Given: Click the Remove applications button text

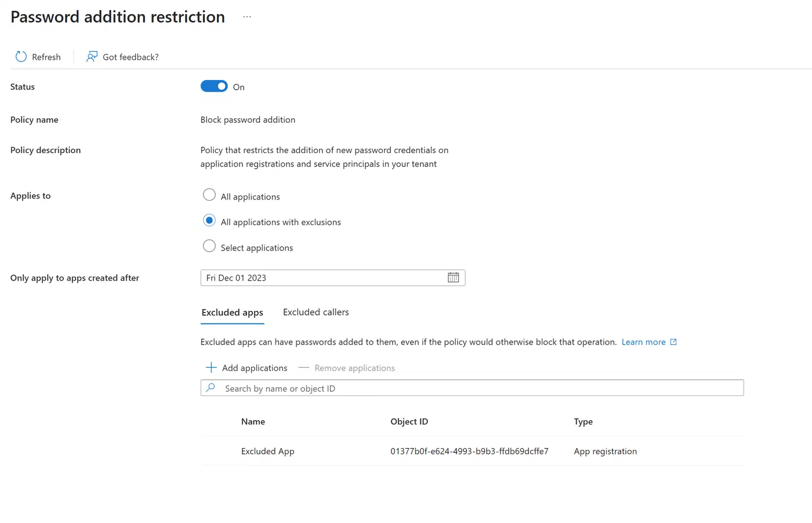Looking at the screenshot, I should tap(354, 368).
